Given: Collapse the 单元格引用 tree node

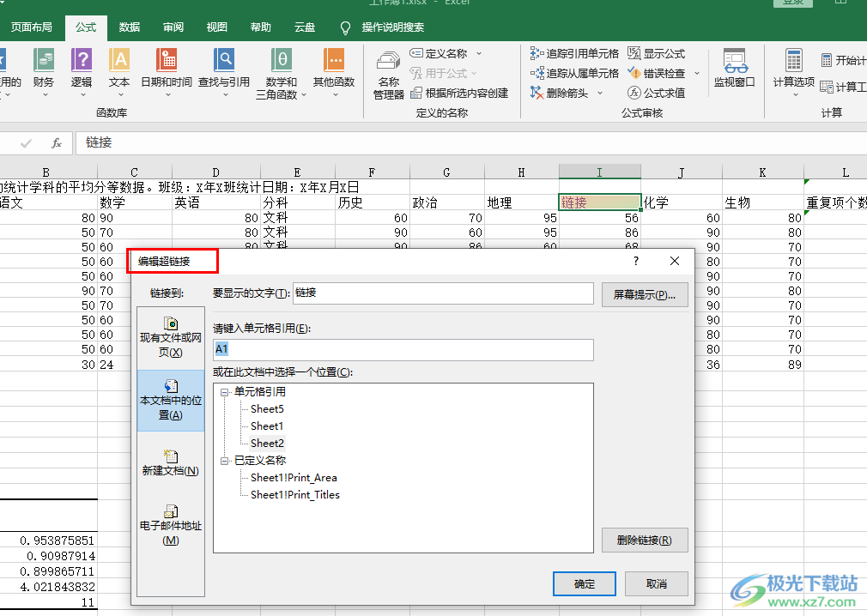Looking at the screenshot, I should [225, 392].
